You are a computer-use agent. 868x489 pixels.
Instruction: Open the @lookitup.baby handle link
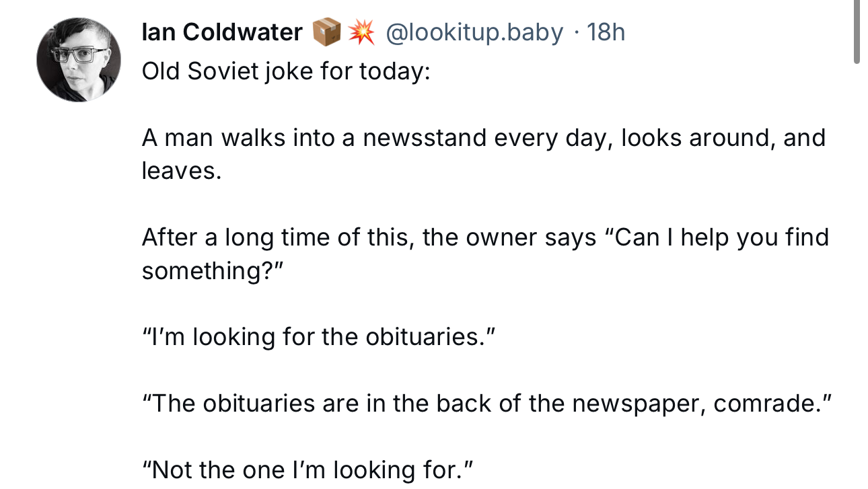click(474, 32)
